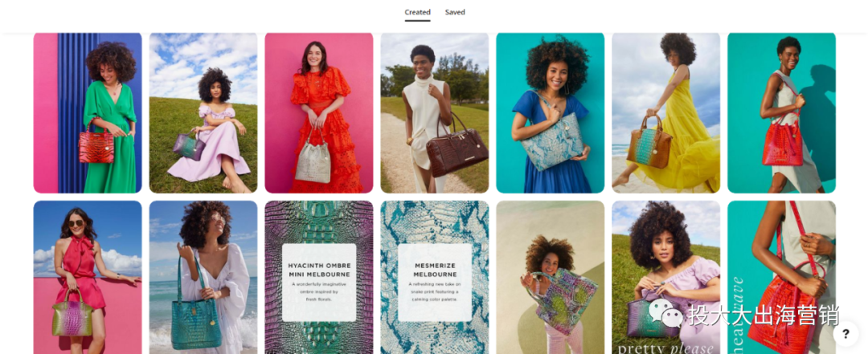Click the Hyacinth Ombre description text card
The height and width of the screenshot is (354, 868).
[x=319, y=283]
